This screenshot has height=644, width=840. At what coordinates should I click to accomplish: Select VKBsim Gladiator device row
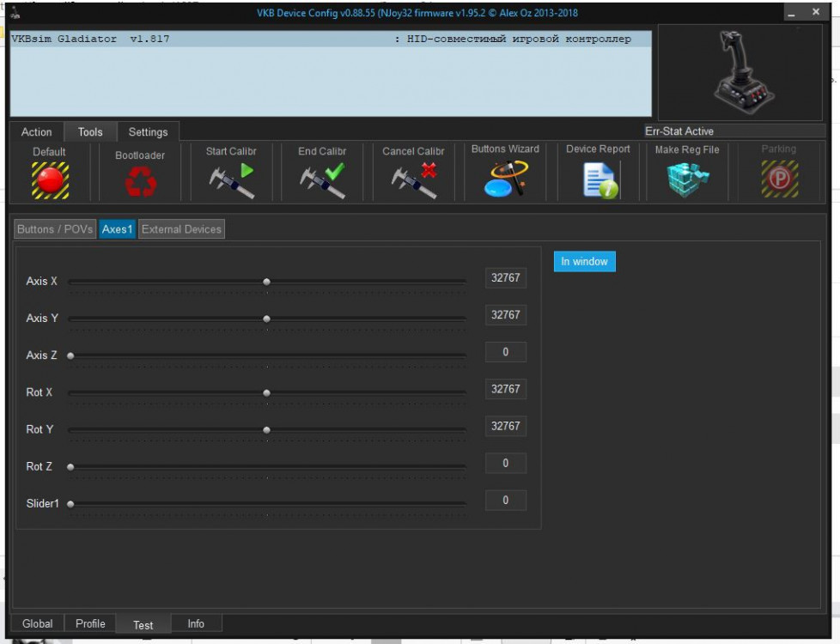(x=331, y=39)
